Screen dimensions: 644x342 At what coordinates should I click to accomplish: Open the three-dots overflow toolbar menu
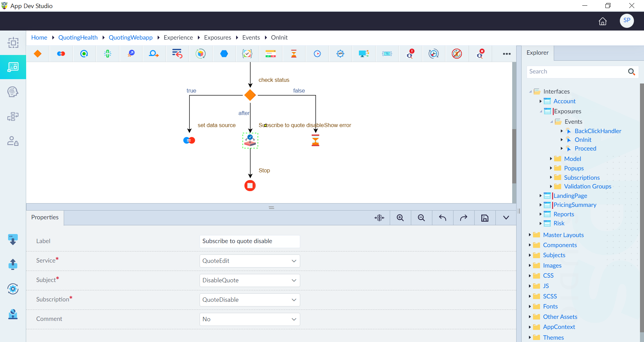(507, 54)
